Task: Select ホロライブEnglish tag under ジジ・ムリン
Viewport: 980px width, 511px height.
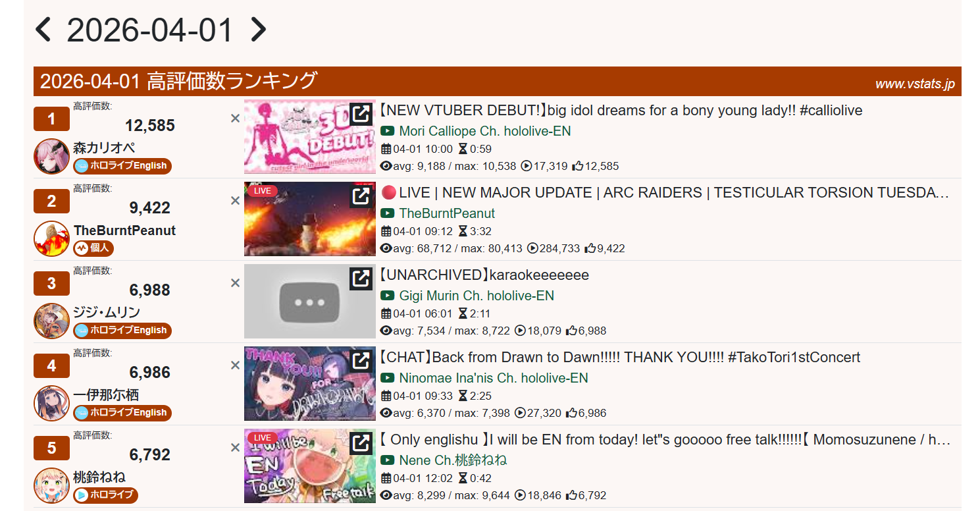Action: click(122, 331)
